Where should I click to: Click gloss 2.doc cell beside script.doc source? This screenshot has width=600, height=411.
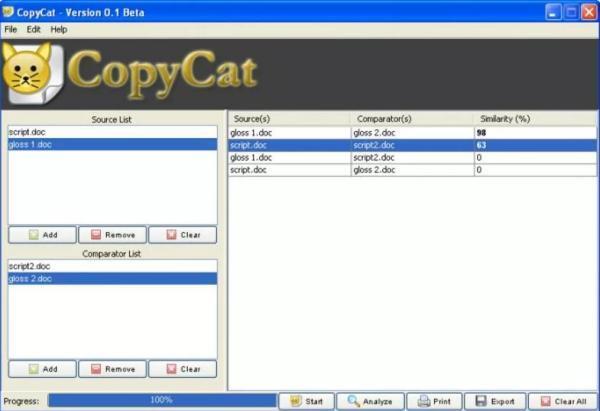coord(412,170)
